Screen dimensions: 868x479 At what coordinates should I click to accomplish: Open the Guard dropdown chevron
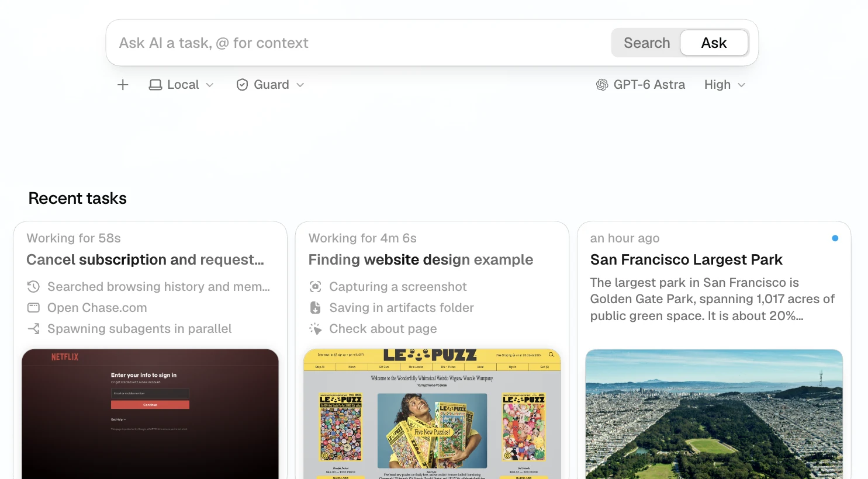300,85
